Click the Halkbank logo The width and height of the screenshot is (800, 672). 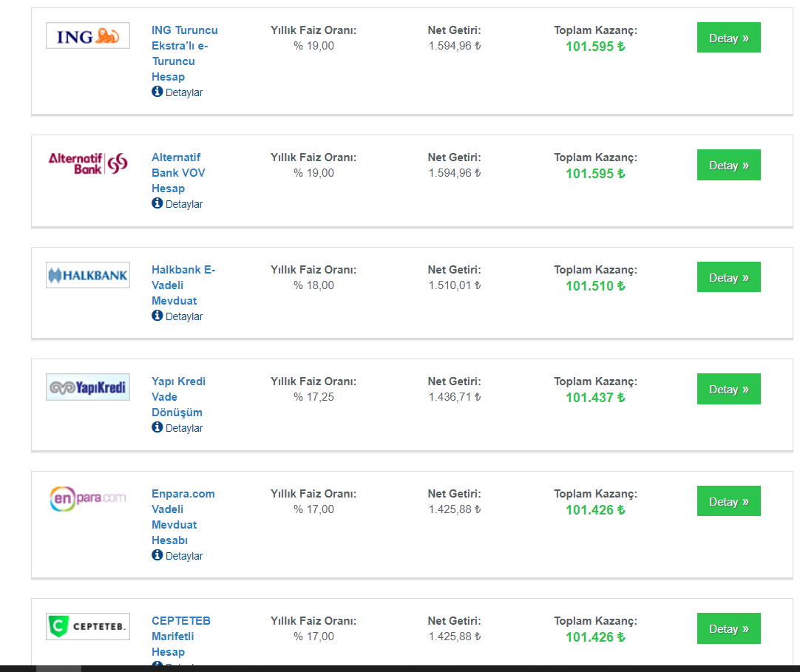pos(88,275)
